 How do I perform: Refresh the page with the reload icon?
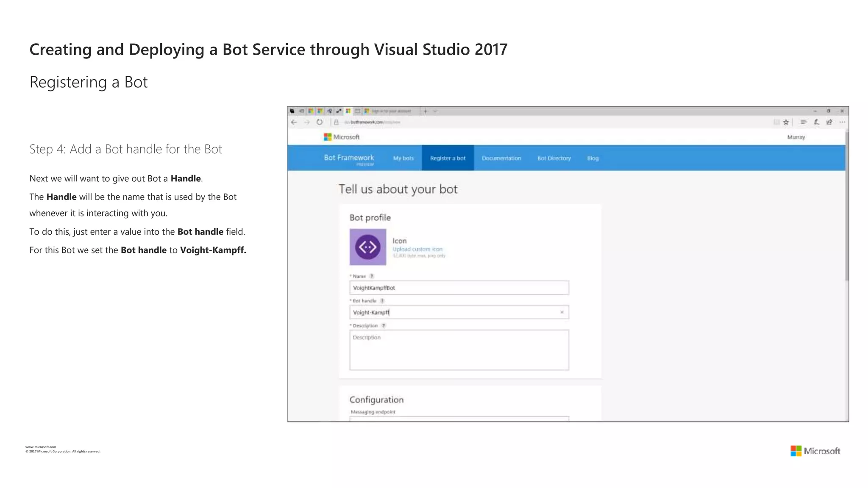(x=320, y=122)
